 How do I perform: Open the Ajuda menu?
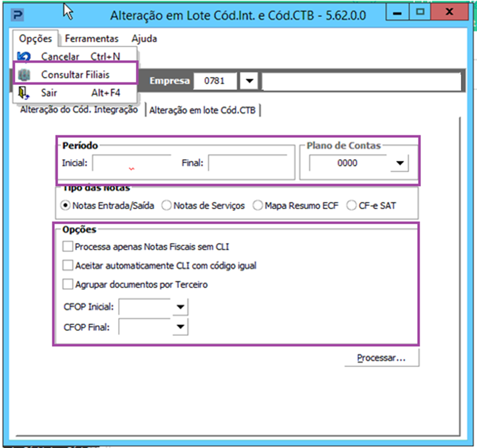[x=144, y=39]
